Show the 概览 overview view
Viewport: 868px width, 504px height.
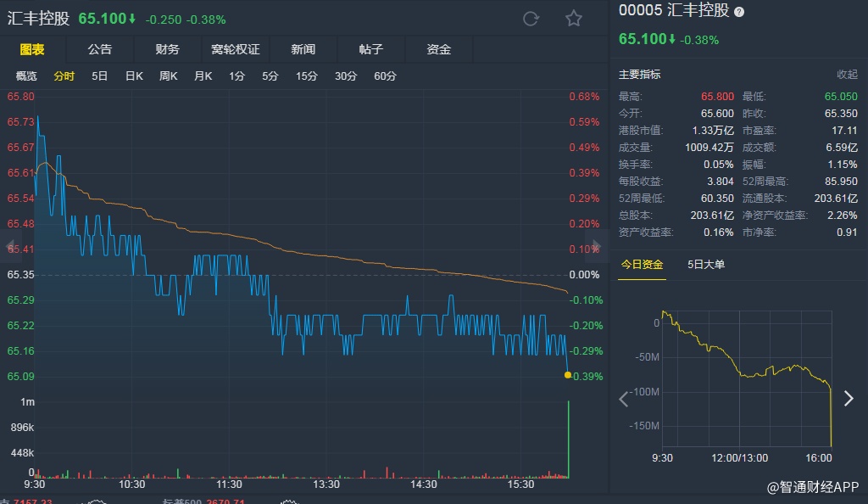pyautogui.click(x=27, y=76)
